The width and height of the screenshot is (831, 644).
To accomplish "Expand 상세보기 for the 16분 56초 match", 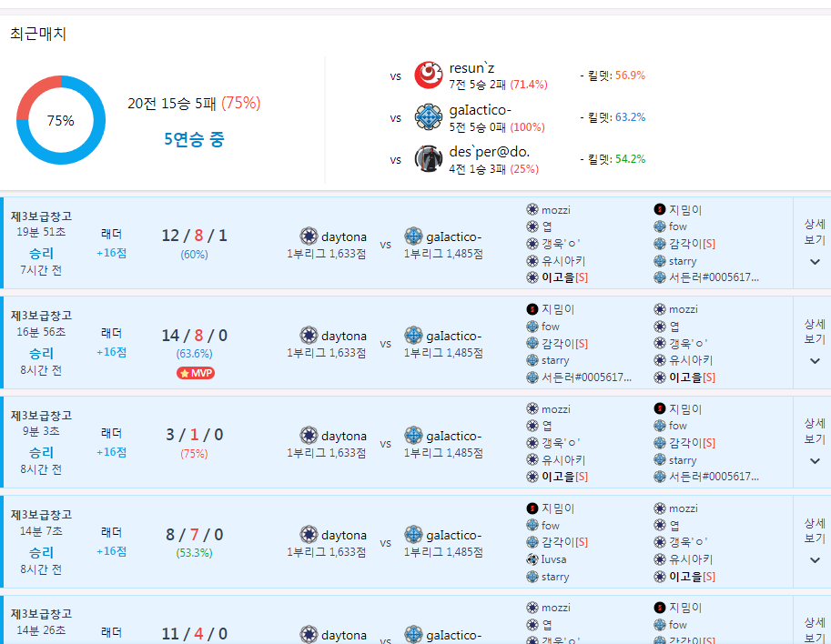I will click(814, 343).
